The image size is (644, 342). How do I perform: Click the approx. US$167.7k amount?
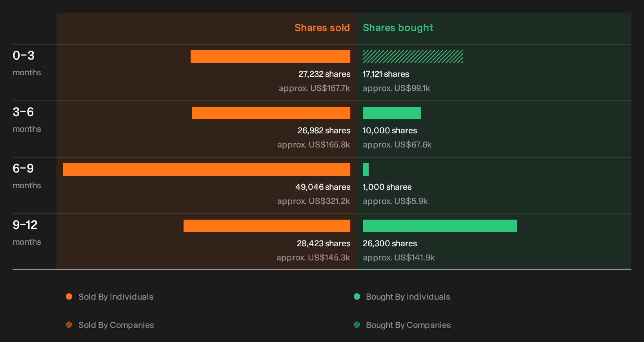point(315,88)
